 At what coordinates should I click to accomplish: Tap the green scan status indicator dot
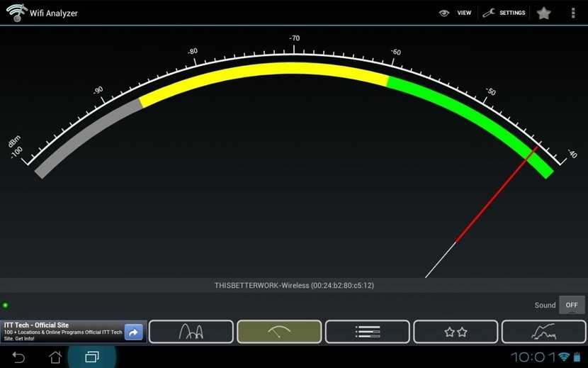[6, 305]
